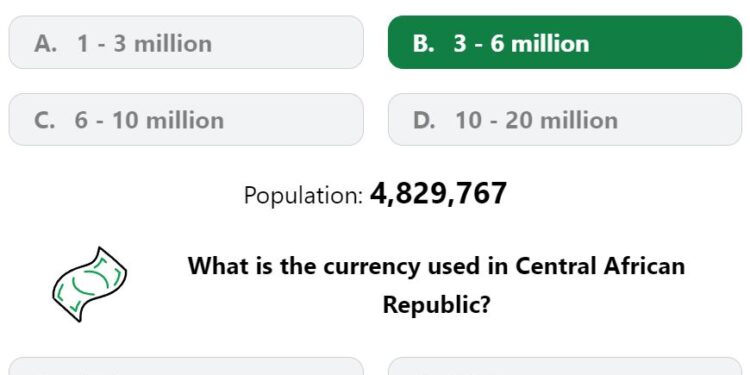The image size is (750, 375).
Task: Click the 'D.' letter label
Action: click(x=424, y=120)
